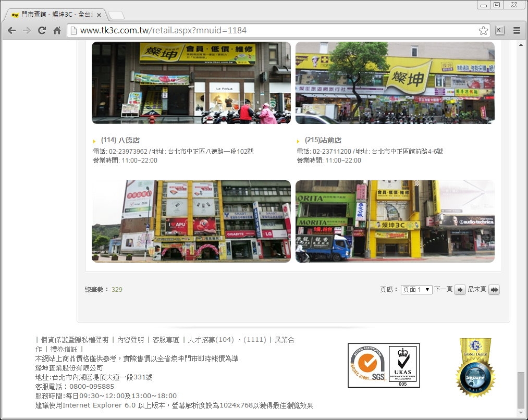Click 下一頁 next page arrow button
The height and width of the screenshot is (420, 528).
(460, 289)
